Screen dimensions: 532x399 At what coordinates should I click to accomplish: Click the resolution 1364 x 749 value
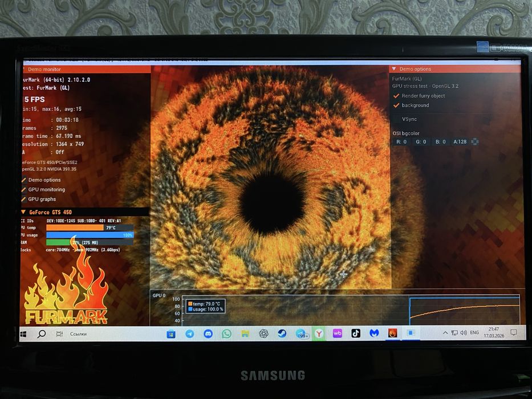(x=70, y=144)
